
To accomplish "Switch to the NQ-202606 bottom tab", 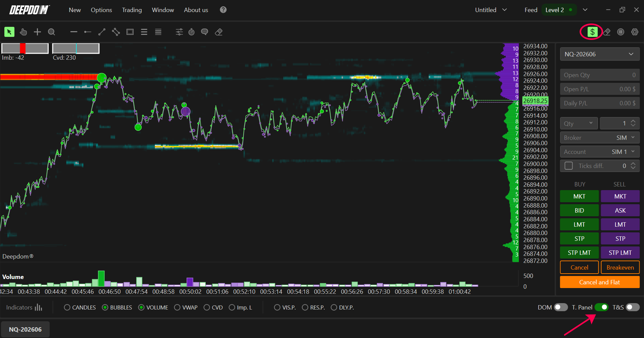I will (25, 329).
